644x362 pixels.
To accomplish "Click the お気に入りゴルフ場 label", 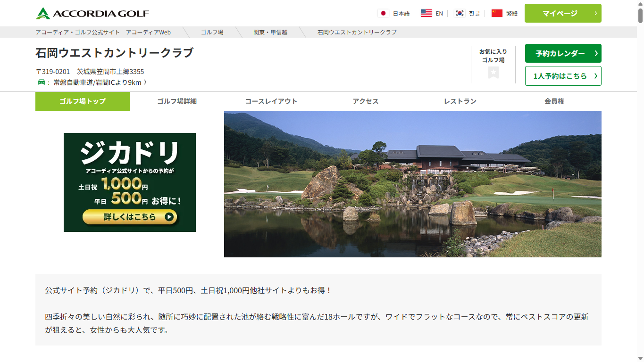I will (493, 56).
